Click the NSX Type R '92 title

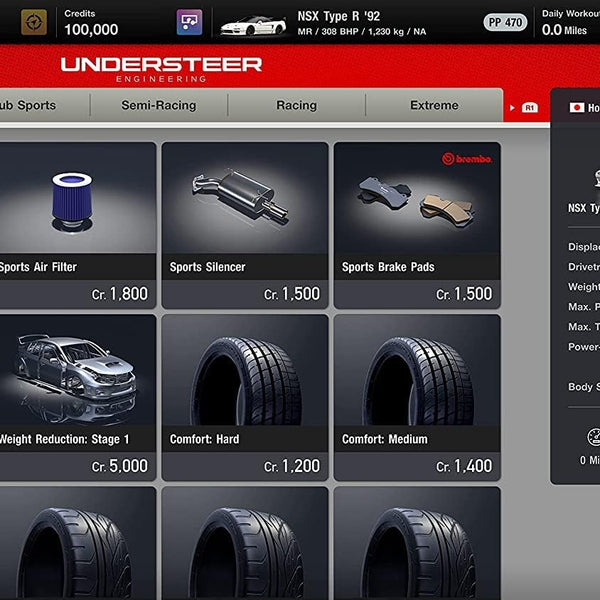tap(339, 16)
